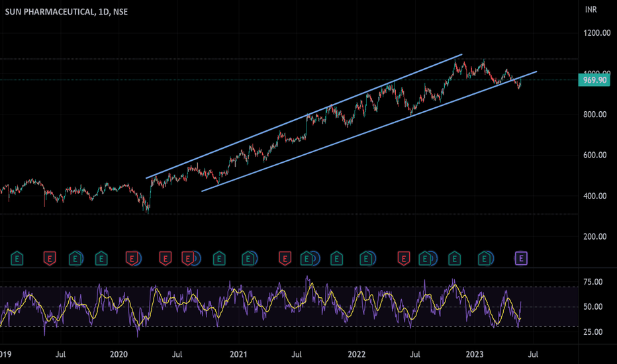This screenshot has width=617, height=364.
Task: Open green earnings marker in late 2022
Action: [455, 259]
